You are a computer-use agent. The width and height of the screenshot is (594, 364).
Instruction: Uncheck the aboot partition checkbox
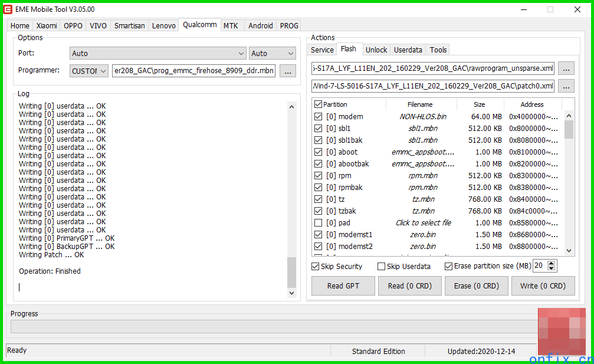coord(318,152)
